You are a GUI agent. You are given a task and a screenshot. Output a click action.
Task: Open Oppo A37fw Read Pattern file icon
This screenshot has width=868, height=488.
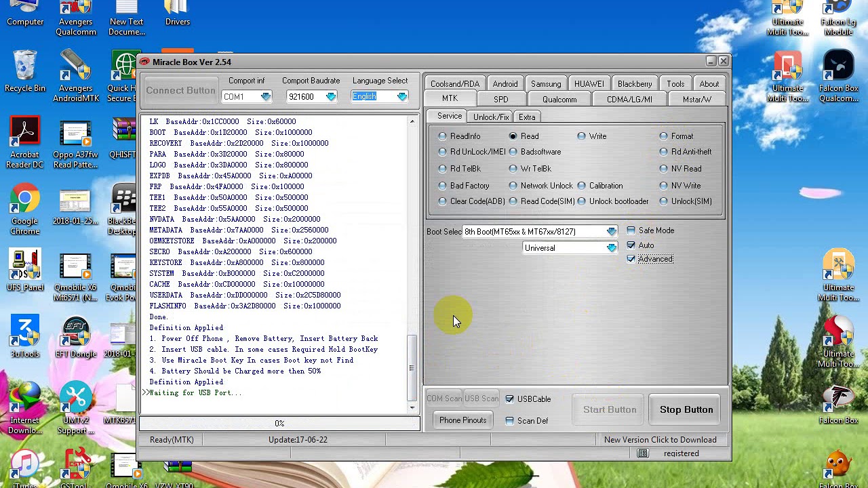pyautogui.click(x=76, y=144)
